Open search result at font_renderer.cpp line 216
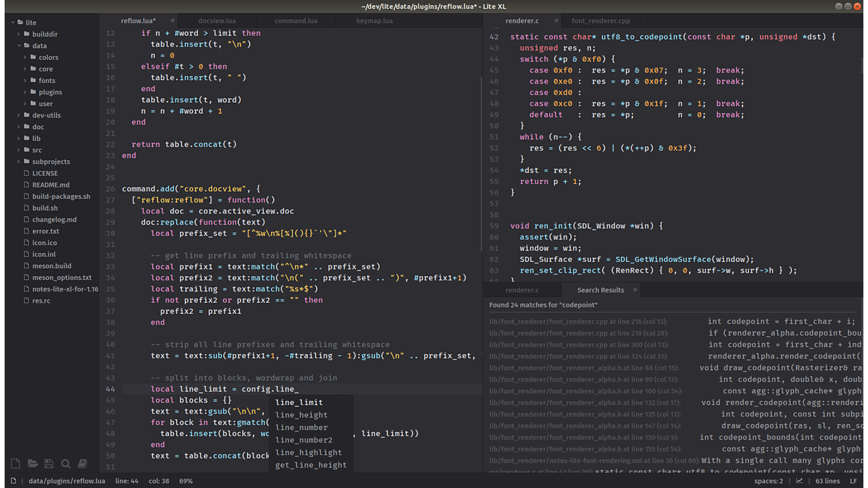This screenshot has height=488, width=868. (x=578, y=321)
